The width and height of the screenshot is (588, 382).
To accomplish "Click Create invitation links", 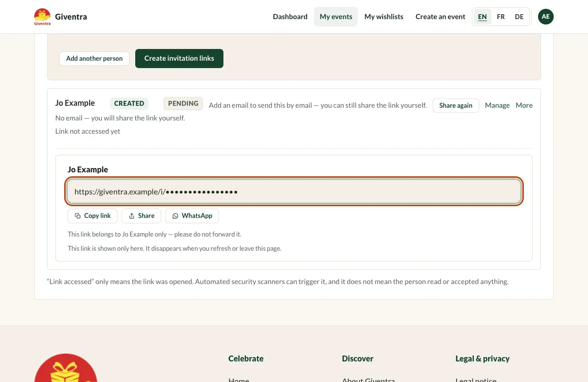I will [179, 58].
